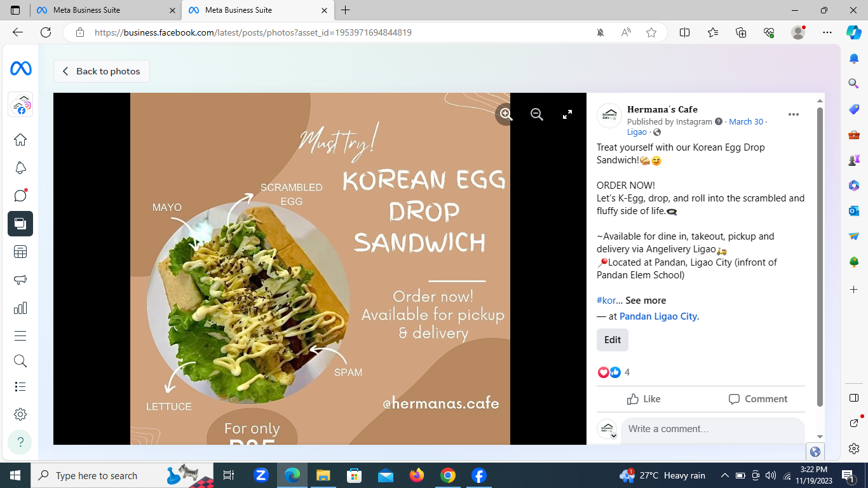Switch accounts using the Hermana's Cafe sidebar avatar
This screenshot has height=488, width=868.
[x=20, y=104]
